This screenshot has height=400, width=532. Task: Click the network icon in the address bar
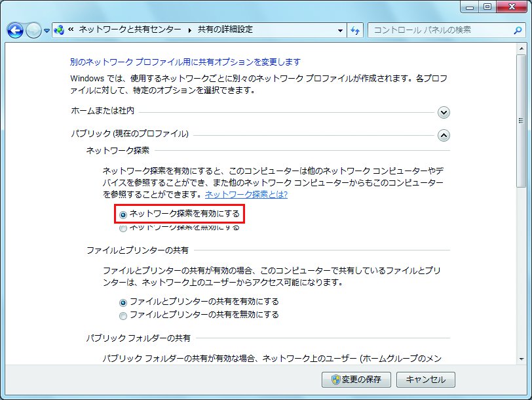(58, 30)
